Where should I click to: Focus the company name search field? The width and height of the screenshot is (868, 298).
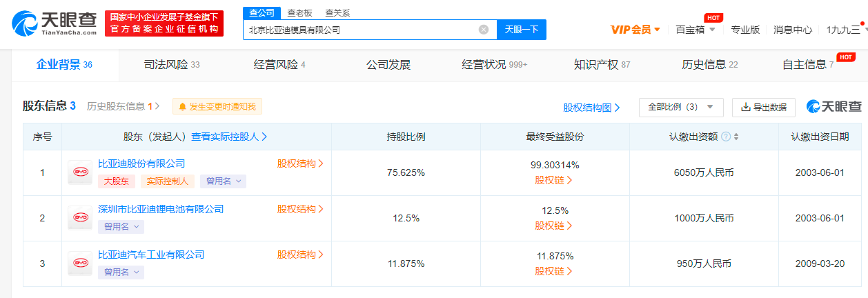(370, 30)
